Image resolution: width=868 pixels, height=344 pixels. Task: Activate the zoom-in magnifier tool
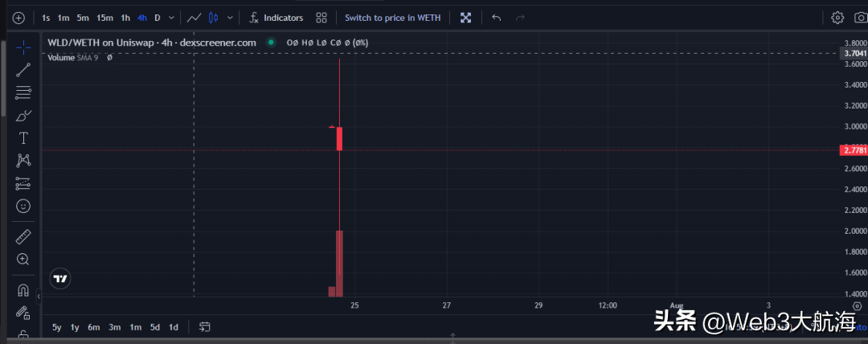coord(23,259)
